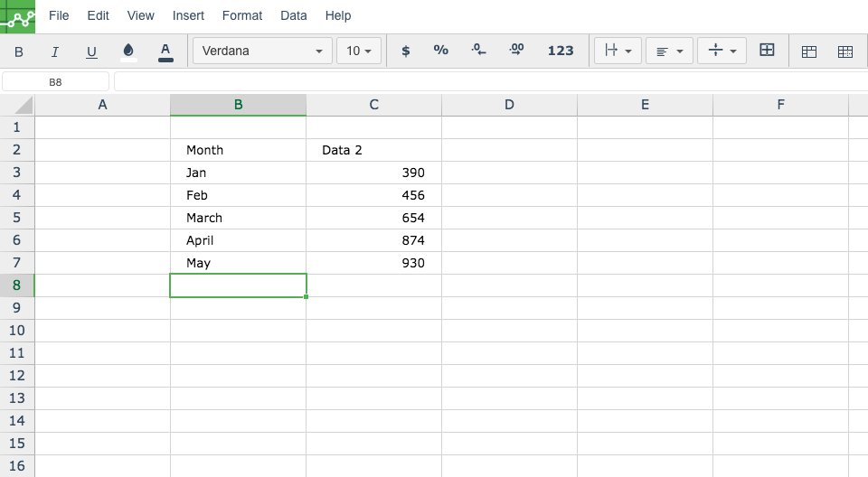Open the text color picker
The height and width of the screenshot is (477, 868).
click(x=165, y=51)
